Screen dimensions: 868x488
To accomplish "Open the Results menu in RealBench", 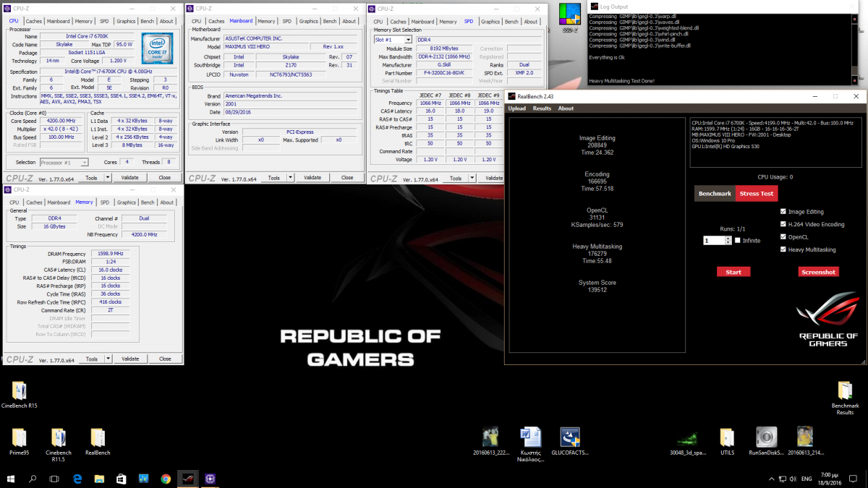I will point(542,108).
